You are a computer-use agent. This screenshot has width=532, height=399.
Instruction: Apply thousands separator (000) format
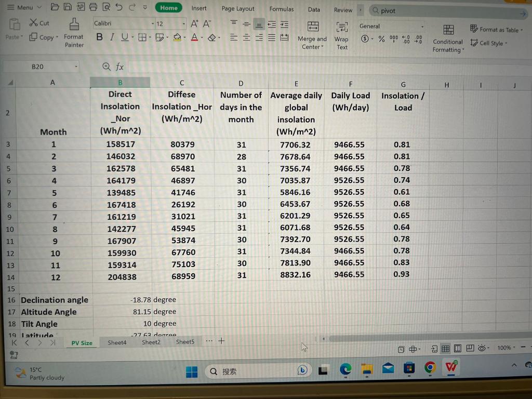394,39
